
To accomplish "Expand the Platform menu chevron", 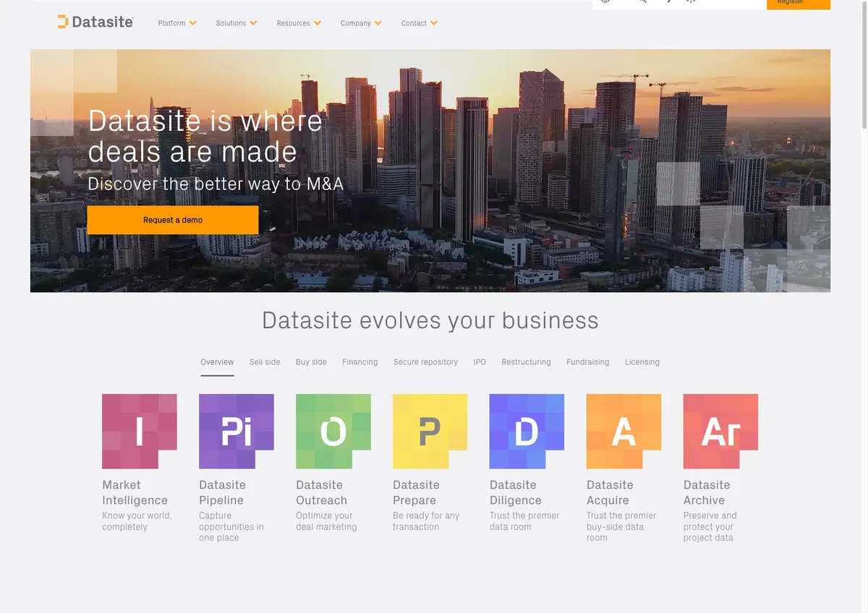I will [x=193, y=23].
